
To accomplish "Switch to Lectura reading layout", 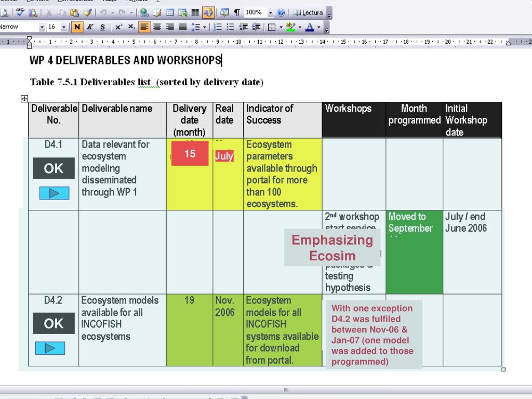I will (308, 13).
